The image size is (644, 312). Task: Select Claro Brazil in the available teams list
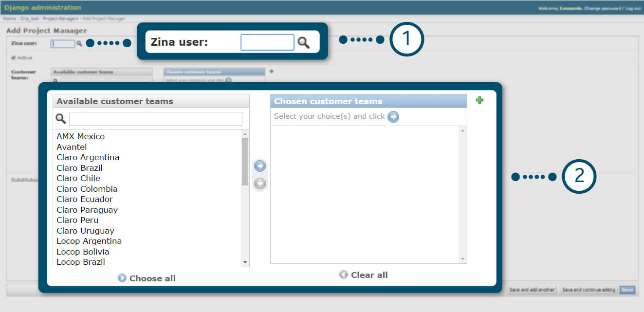coord(79,168)
